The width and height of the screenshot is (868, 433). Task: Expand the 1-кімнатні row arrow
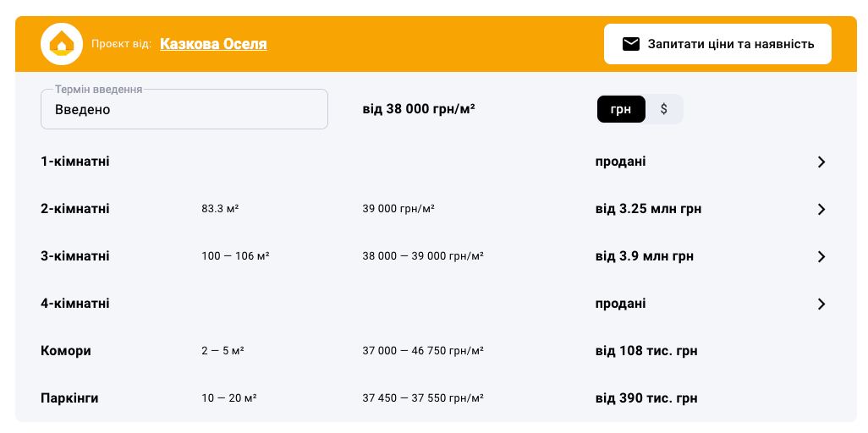[x=821, y=162]
